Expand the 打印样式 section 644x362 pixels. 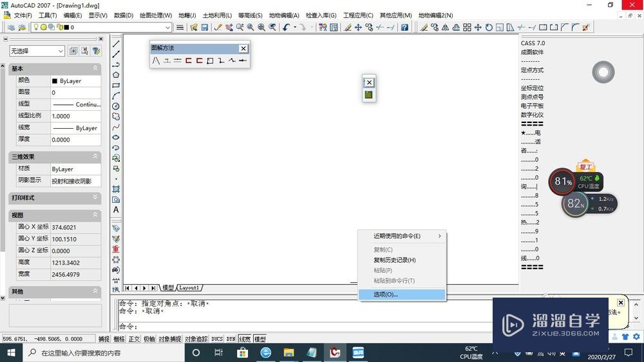click(x=95, y=198)
